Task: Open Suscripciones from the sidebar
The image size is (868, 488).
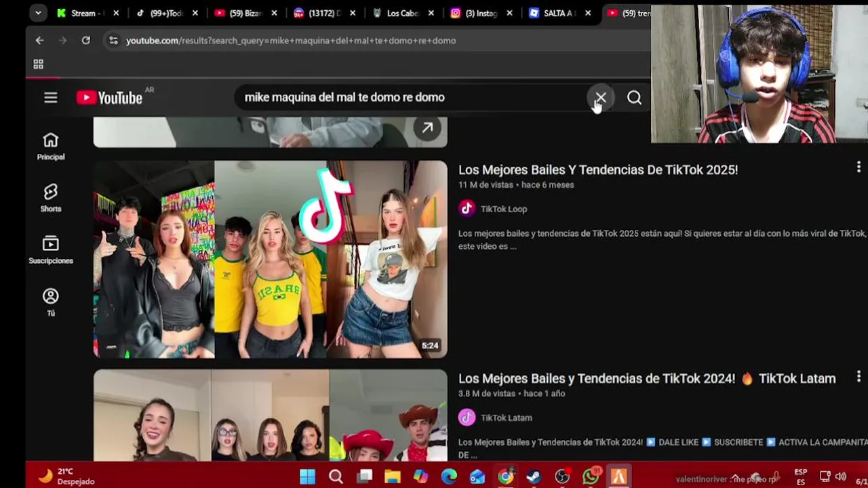Action: [51, 249]
